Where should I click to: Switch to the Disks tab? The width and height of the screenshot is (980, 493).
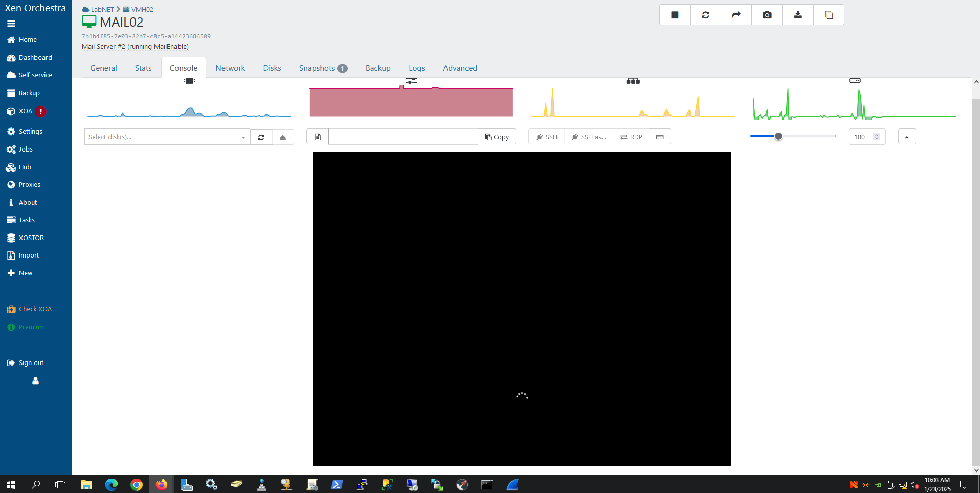pos(272,68)
